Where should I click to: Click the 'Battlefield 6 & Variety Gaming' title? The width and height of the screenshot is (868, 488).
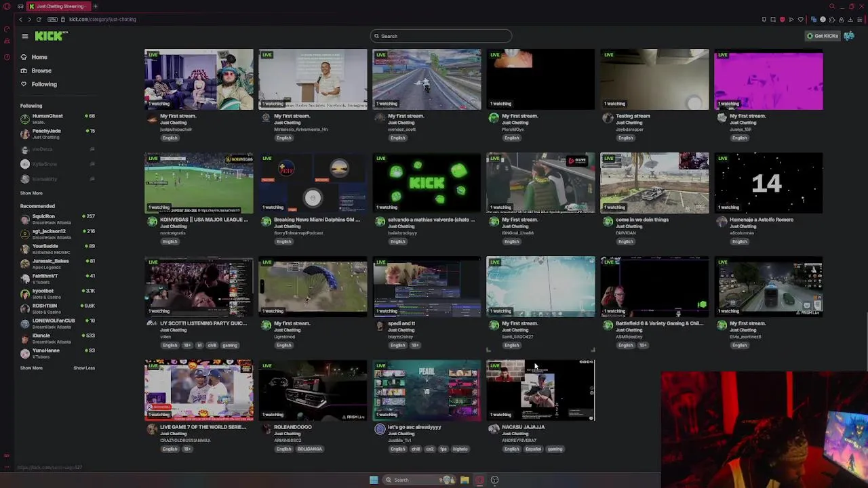click(659, 323)
